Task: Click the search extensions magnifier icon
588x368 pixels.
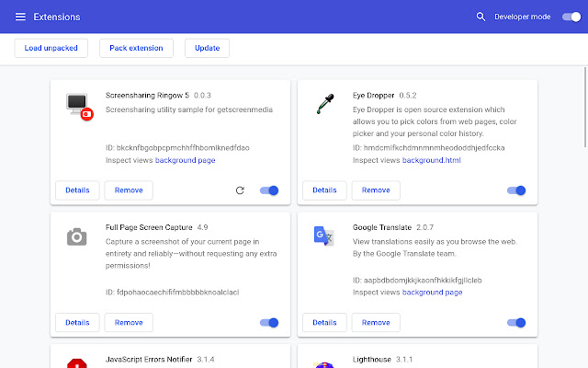Action: (x=481, y=17)
